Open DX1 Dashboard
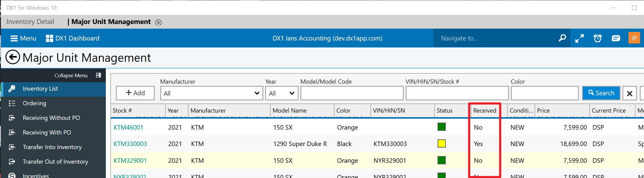Viewport: 644px width, 178px height. click(x=72, y=38)
